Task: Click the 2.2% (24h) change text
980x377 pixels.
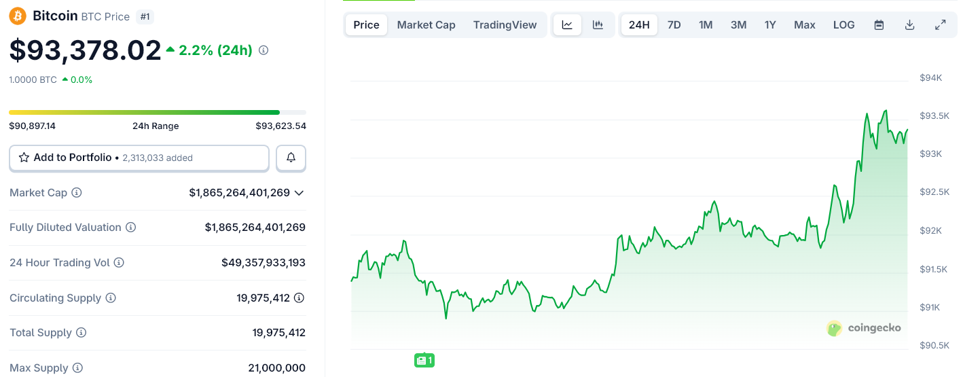Action: (x=215, y=50)
